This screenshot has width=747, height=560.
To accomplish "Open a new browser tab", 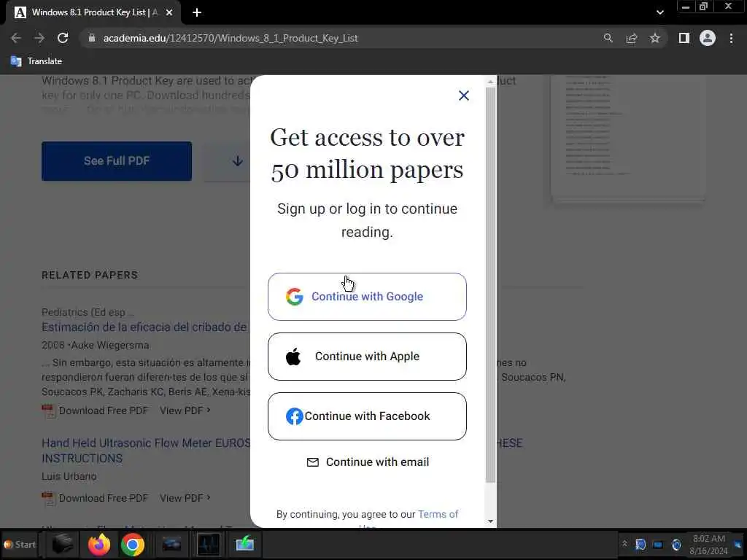I will [x=197, y=12].
